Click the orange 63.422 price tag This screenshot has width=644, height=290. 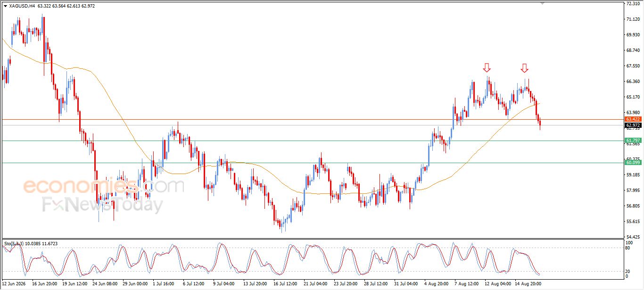(x=633, y=119)
